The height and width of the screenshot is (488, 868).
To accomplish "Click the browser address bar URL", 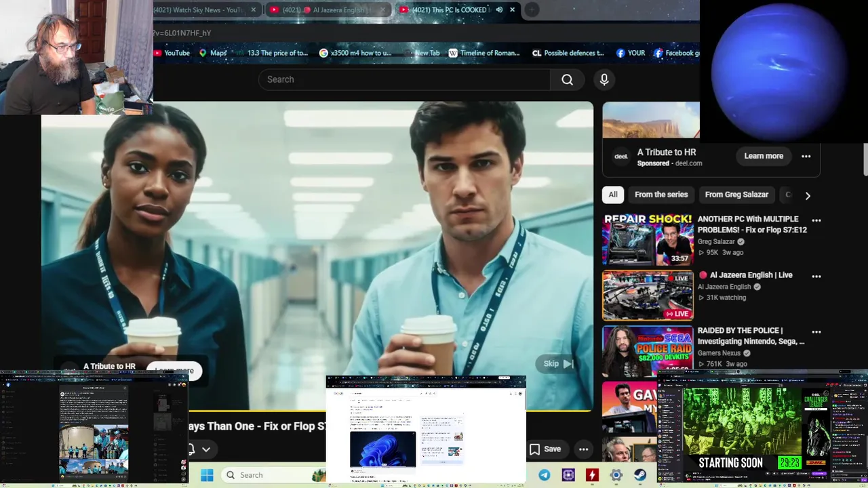I will [182, 33].
